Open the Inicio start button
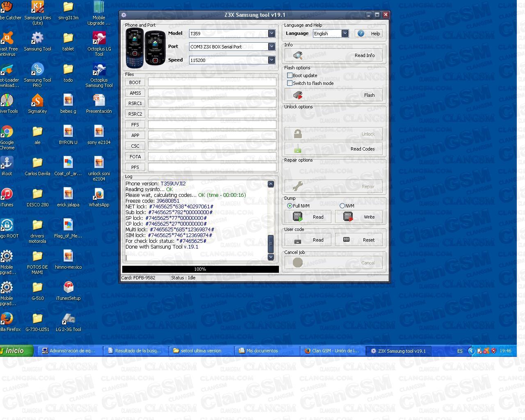The width and height of the screenshot is (525, 420). pos(16,350)
